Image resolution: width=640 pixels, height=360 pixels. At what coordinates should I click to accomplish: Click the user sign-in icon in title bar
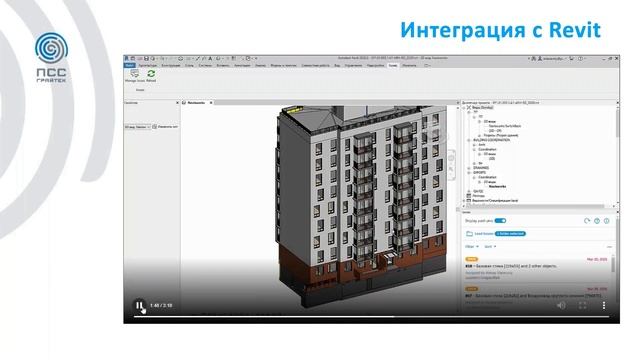[540, 59]
